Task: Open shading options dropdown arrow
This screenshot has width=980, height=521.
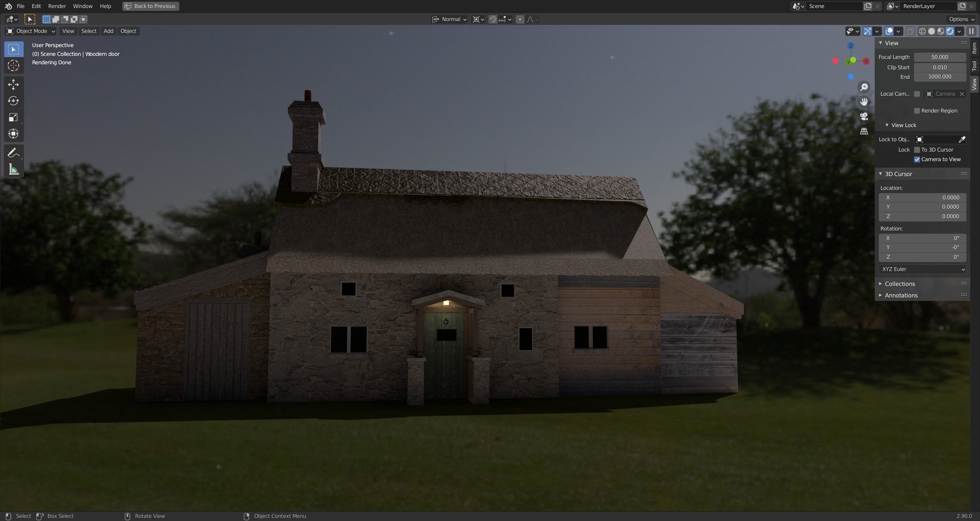Action: coord(959,31)
